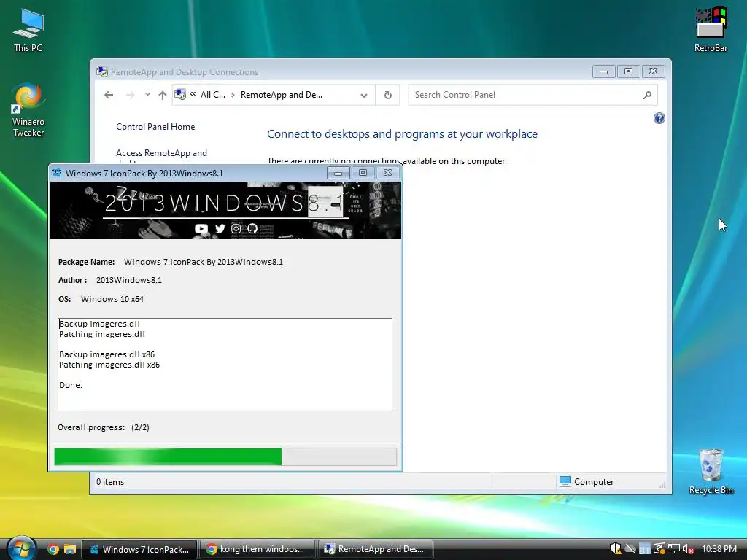Close the RemoteApp Control Panel window
This screenshot has height=560, width=747.
[x=653, y=71]
